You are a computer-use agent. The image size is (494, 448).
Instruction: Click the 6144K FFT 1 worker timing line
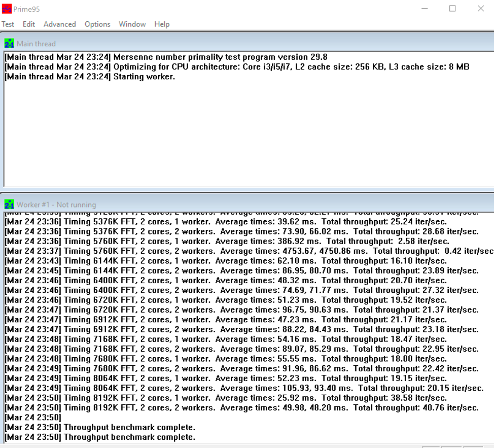click(x=226, y=261)
